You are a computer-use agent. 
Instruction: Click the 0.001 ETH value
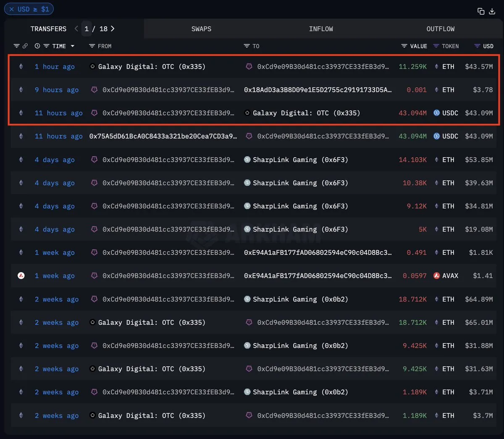[x=416, y=89]
